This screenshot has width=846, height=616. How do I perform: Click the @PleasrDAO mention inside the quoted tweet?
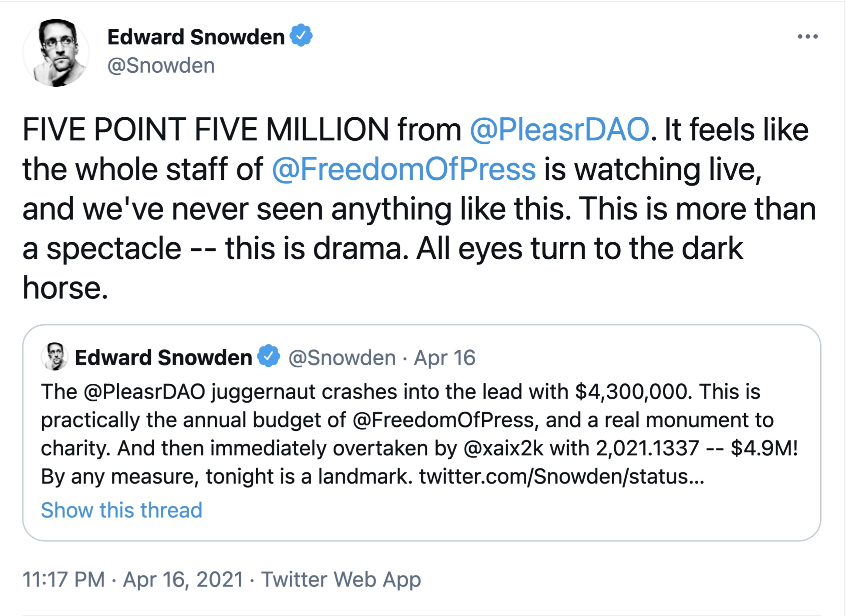144,392
